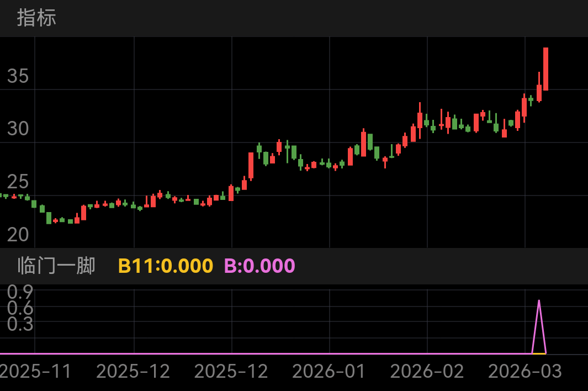Select the yellow B11:0.000 value
This screenshot has height=391, width=588.
165,266
